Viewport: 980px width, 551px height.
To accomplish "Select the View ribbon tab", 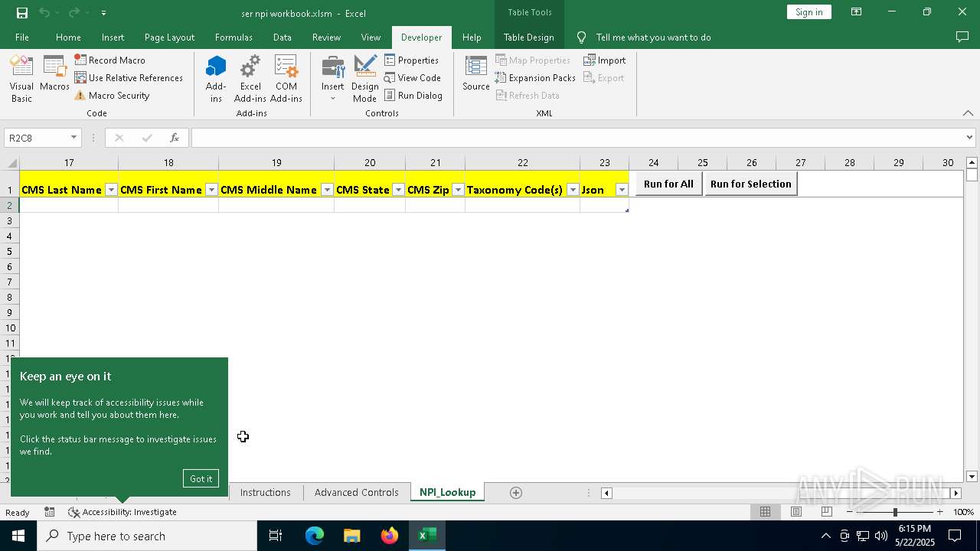I will click(371, 37).
